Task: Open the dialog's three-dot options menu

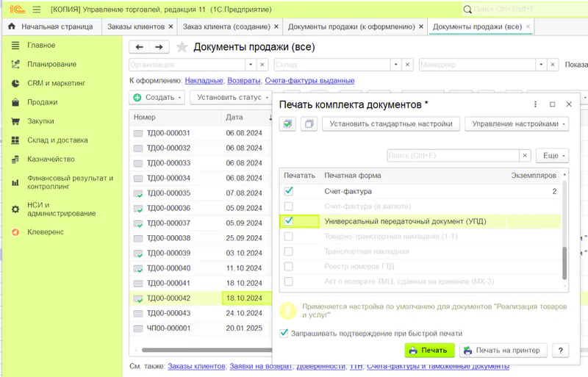Action: point(535,104)
